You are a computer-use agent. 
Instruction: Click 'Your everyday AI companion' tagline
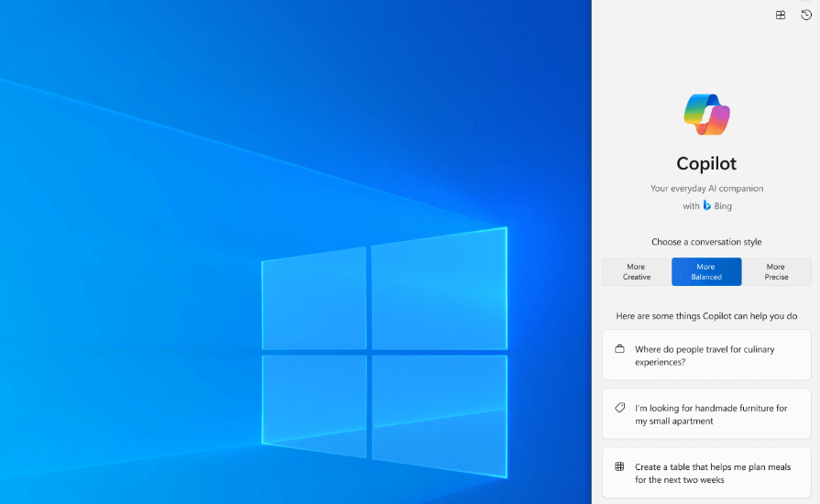coord(706,188)
